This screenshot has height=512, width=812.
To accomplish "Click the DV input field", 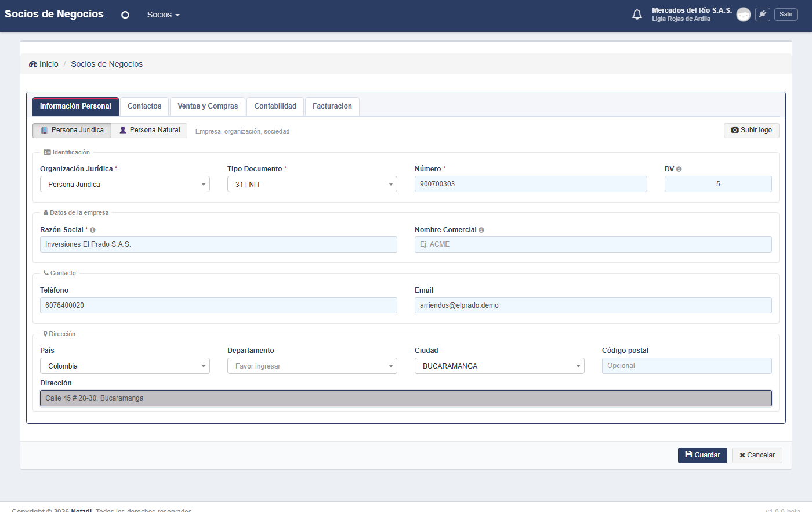I will [x=718, y=184].
